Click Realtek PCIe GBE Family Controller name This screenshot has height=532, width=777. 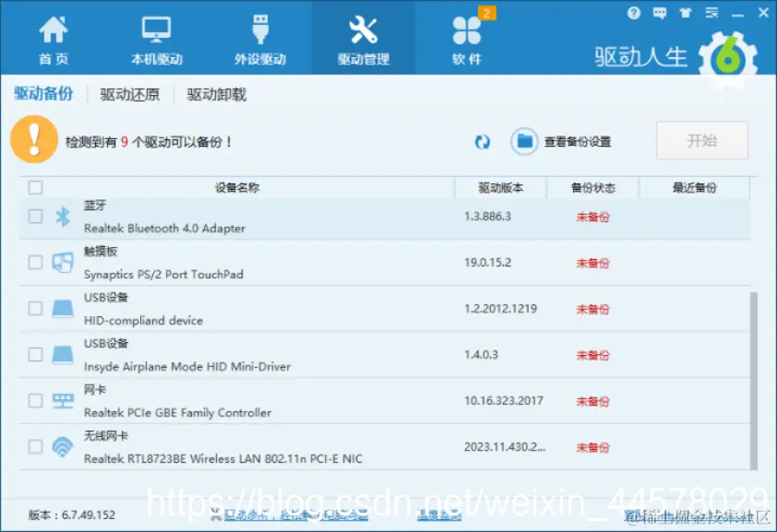[x=177, y=412]
